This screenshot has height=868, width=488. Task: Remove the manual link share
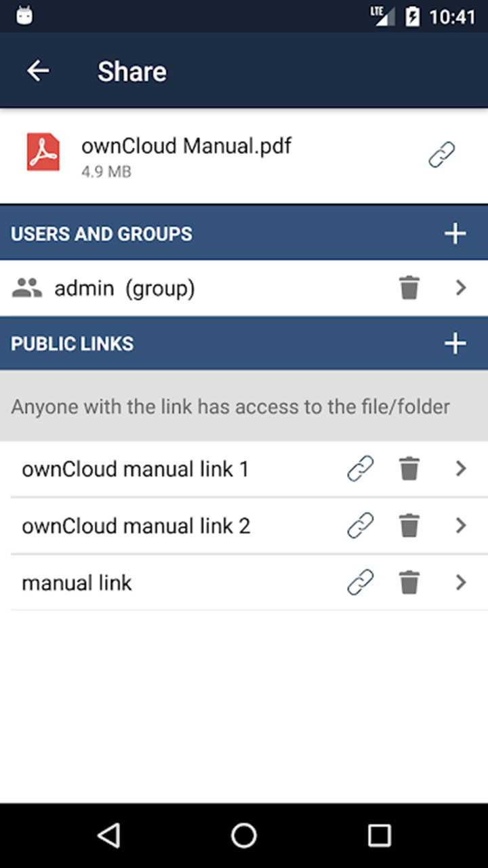click(409, 583)
